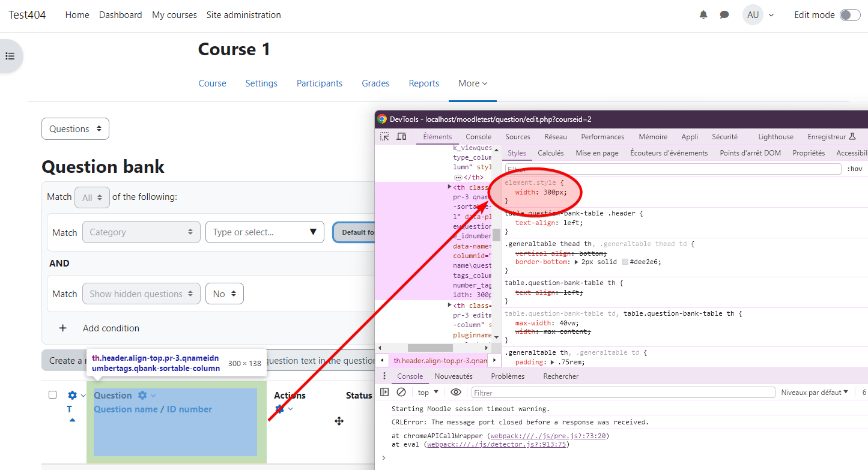Open the Match All dropdown

coord(92,197)
